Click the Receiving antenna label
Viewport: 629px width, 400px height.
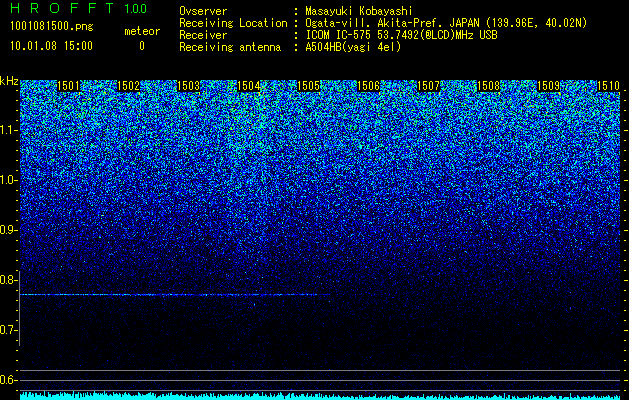230,47
